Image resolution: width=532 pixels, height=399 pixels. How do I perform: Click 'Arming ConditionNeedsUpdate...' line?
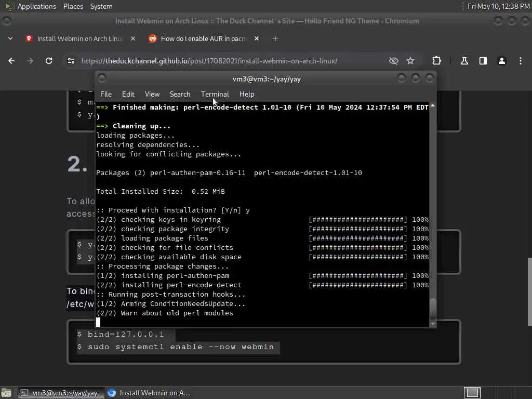(170, 304)
